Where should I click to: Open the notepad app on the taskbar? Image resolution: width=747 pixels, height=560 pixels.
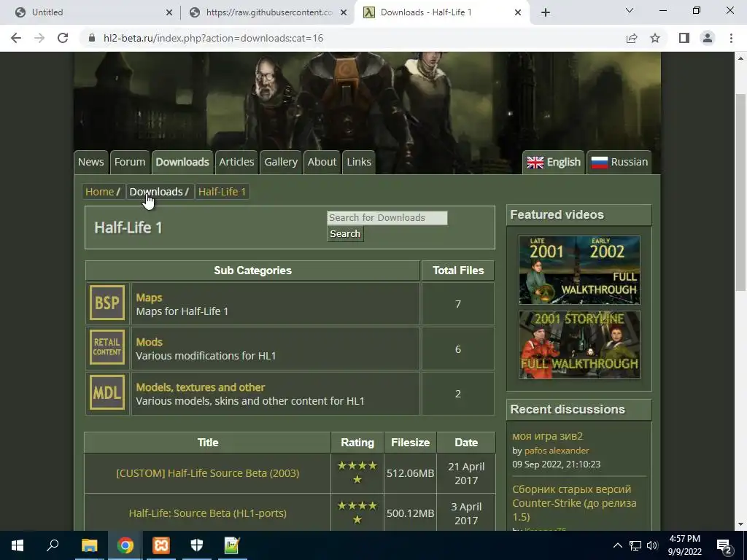[x=233, y=545]
